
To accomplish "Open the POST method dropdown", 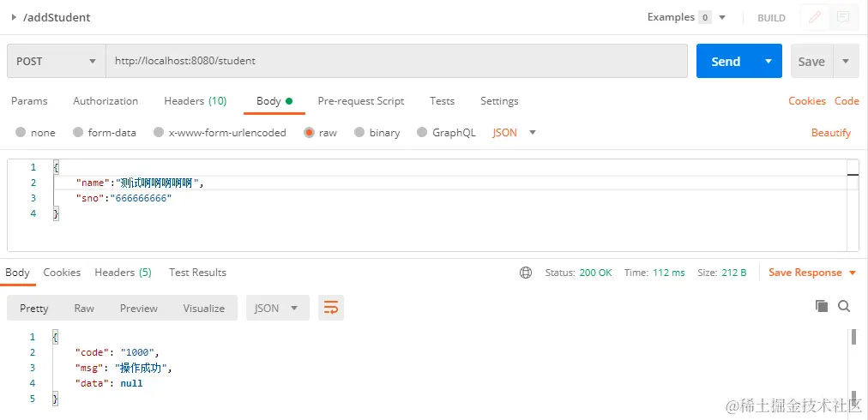I will (x=57, y=61).
